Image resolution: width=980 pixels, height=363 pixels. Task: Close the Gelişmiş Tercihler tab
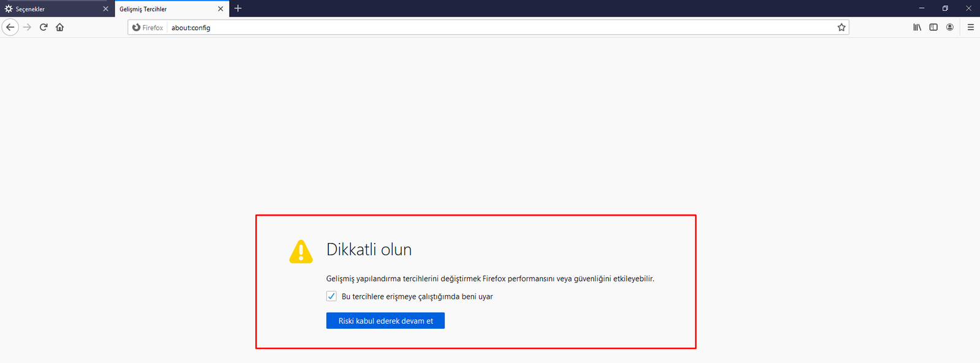coord(221,9)
